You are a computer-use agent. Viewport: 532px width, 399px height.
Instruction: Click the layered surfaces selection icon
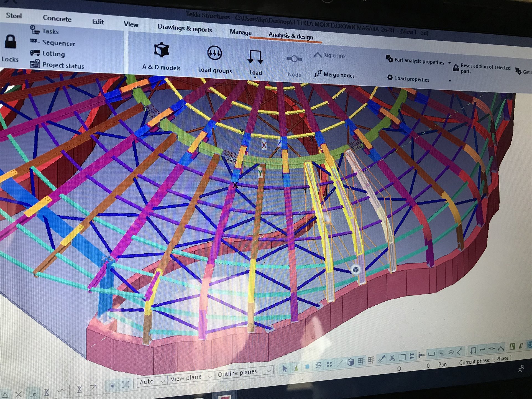[x=451, y=352]
